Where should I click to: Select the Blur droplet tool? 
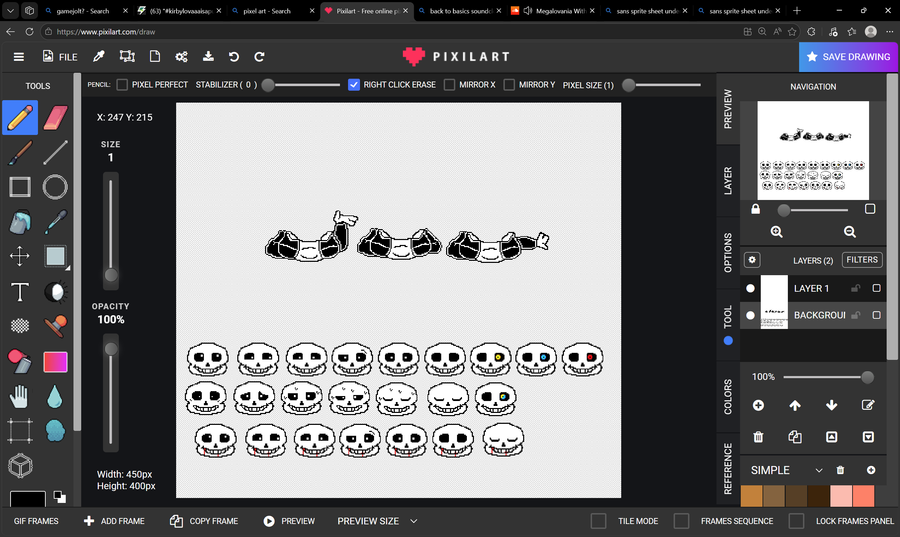[55, 396]
